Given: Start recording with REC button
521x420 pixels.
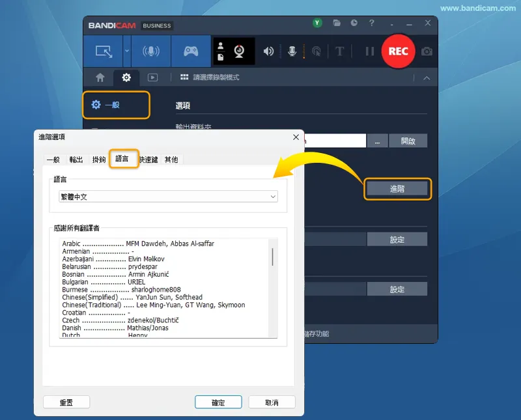Looking at the screenshot, I should pyautogui.click(x=398, y=51).
